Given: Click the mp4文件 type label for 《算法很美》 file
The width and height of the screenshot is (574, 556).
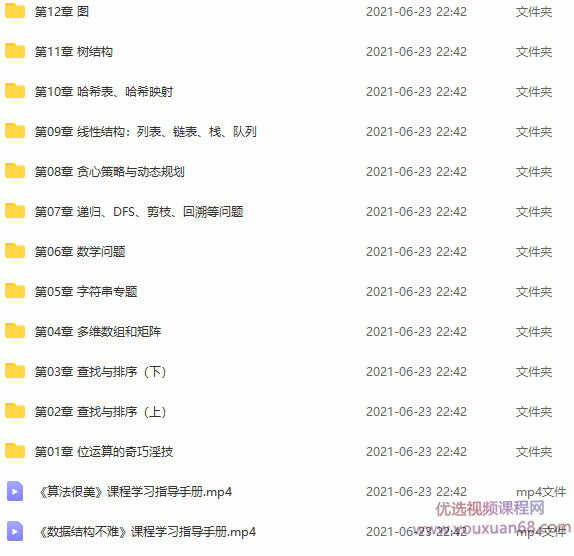Looking at the screenshot, I should tap(541, 492).
